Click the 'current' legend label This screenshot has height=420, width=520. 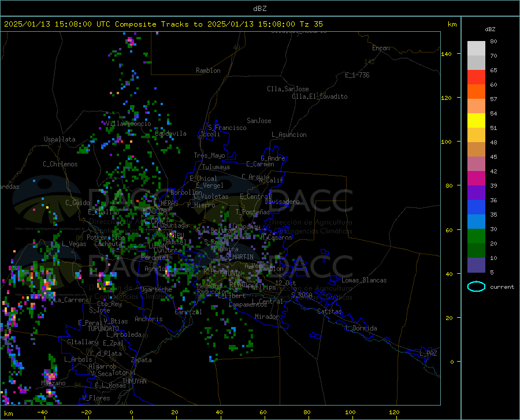[x=502, y=287]
